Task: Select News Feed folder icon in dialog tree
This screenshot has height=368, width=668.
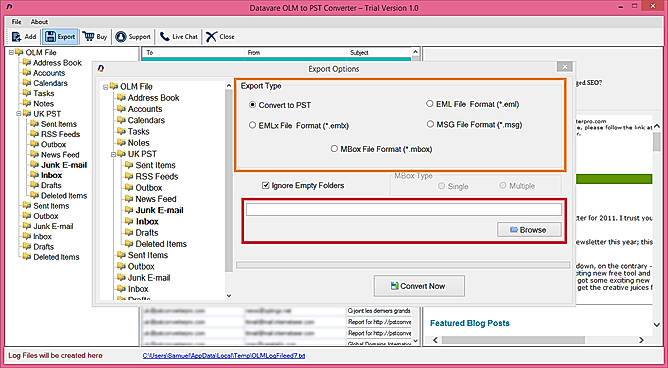Action: [x=129, y=199]
